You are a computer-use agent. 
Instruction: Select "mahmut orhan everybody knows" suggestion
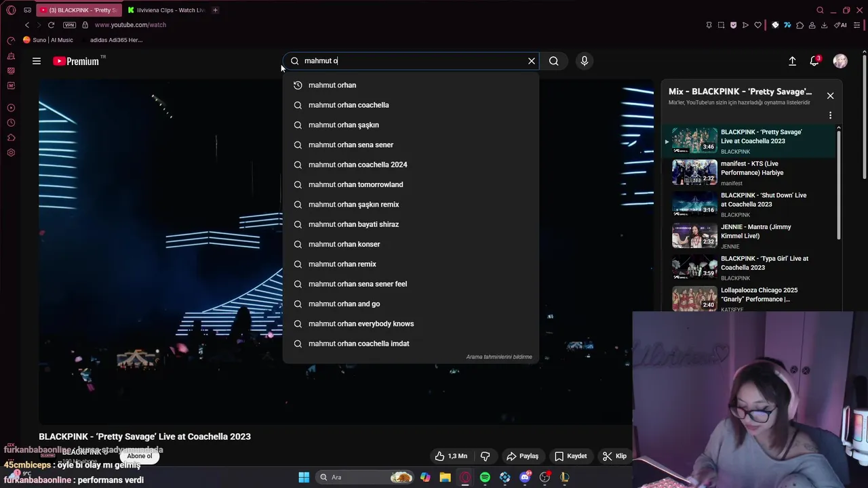click(x=411, y=323)
